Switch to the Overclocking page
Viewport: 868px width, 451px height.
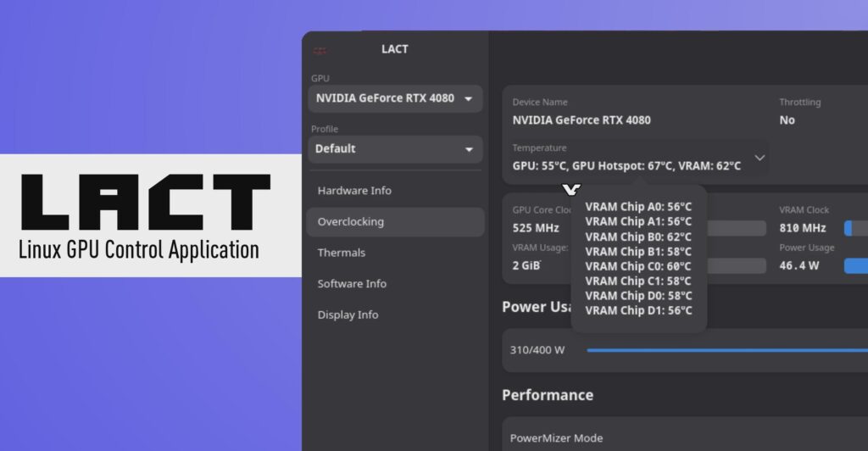tap(395, 222)
